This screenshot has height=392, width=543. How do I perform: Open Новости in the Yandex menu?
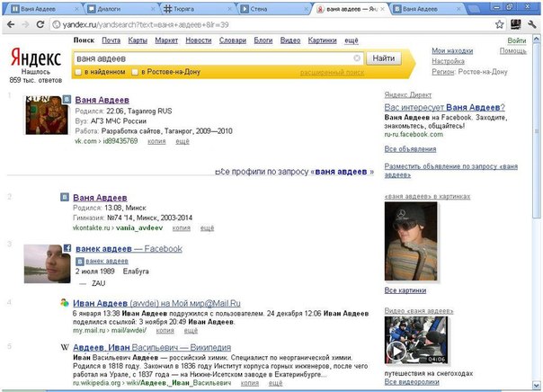[x=199, y=40]
